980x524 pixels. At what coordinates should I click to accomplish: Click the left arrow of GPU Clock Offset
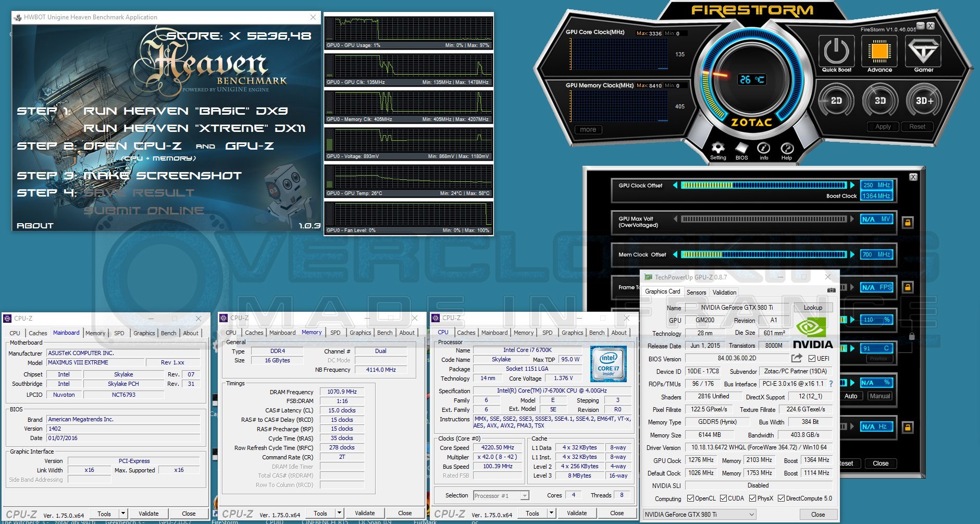675,185
